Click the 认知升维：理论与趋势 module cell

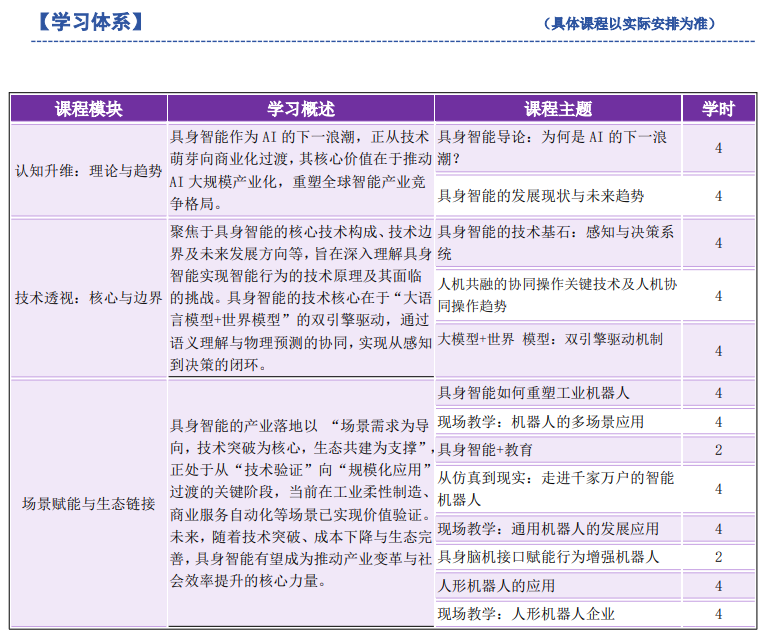point(88,171)
